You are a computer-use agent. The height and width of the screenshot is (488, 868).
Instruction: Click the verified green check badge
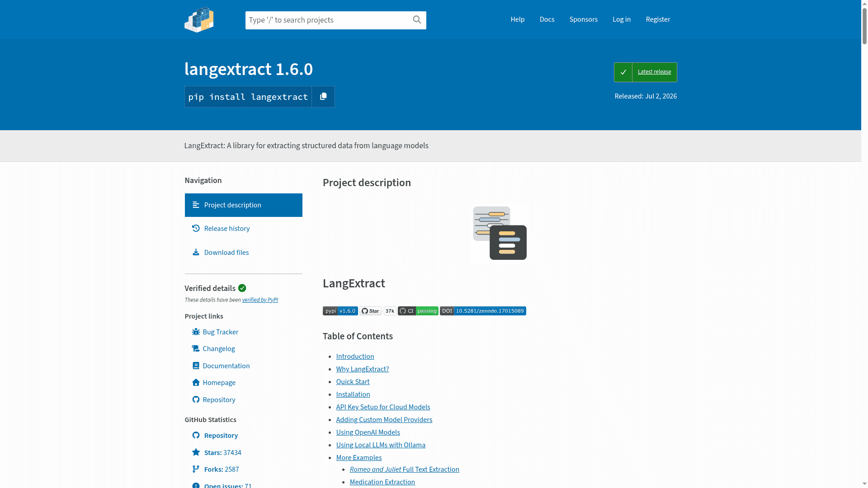(x=242, y=288)
